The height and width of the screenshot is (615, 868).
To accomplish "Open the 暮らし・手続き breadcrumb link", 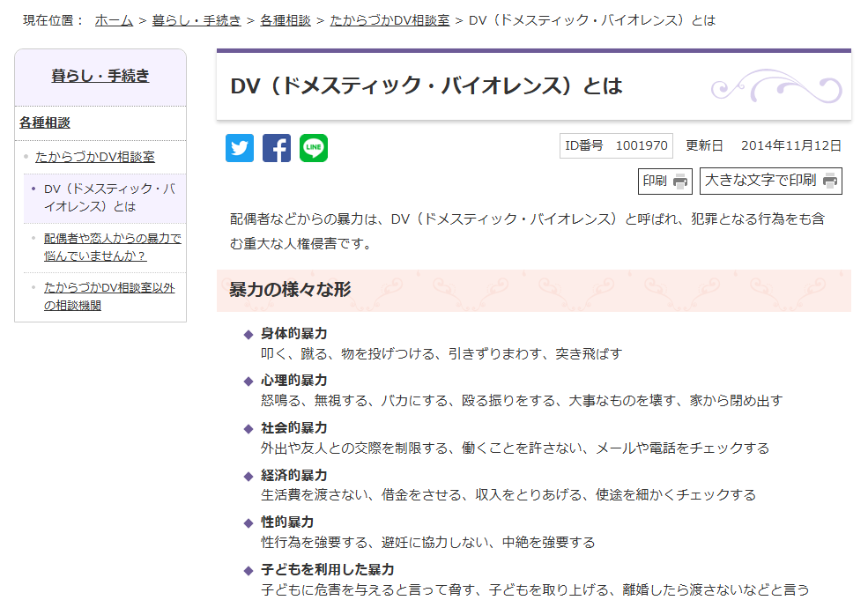I will pyautogui.click(x=197, y=20).
